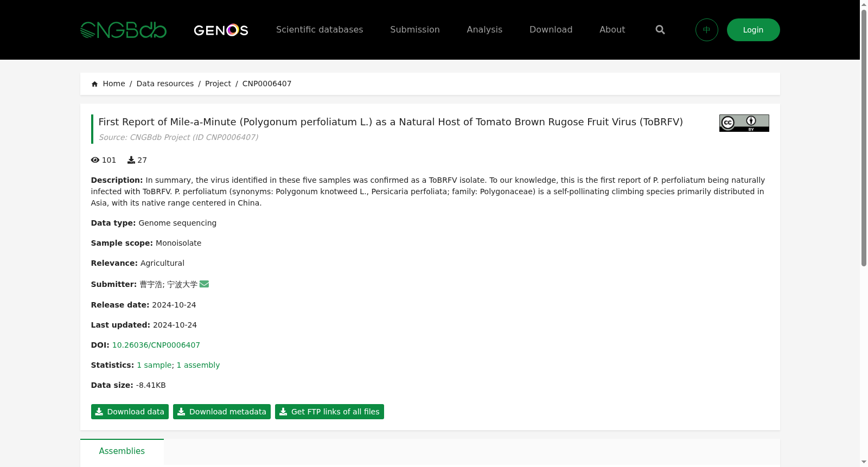Click the page vertical scrollbar thumb

864,138
